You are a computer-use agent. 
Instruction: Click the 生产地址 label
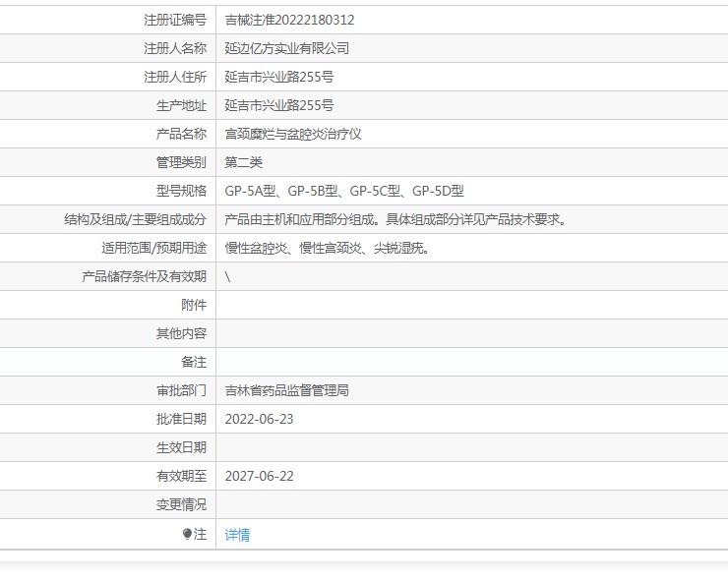[x=182, y=105]
